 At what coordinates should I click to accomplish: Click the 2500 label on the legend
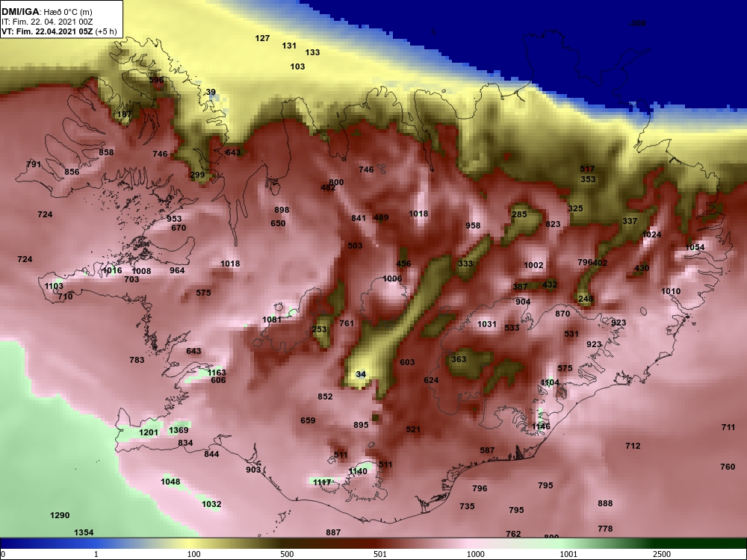661,554
